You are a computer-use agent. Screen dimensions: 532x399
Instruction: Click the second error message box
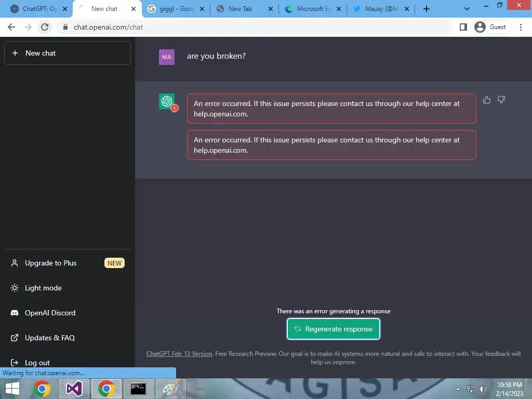pyautogui.click(x=331, y=145)
